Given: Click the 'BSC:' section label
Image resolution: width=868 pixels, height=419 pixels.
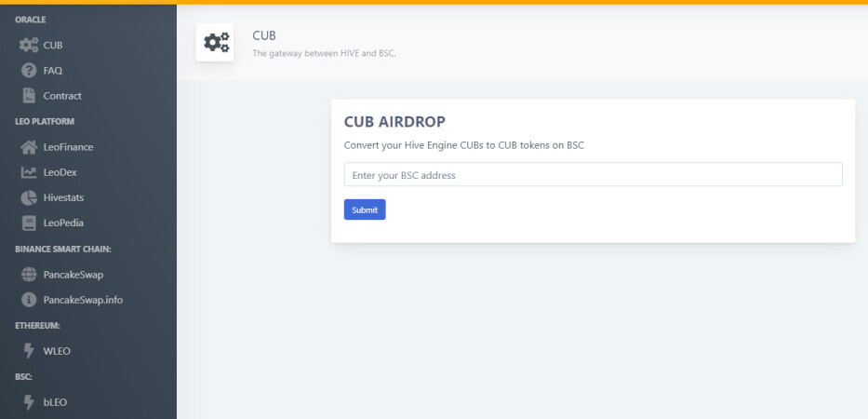Looking at the screenshot, I should point(24,377).
